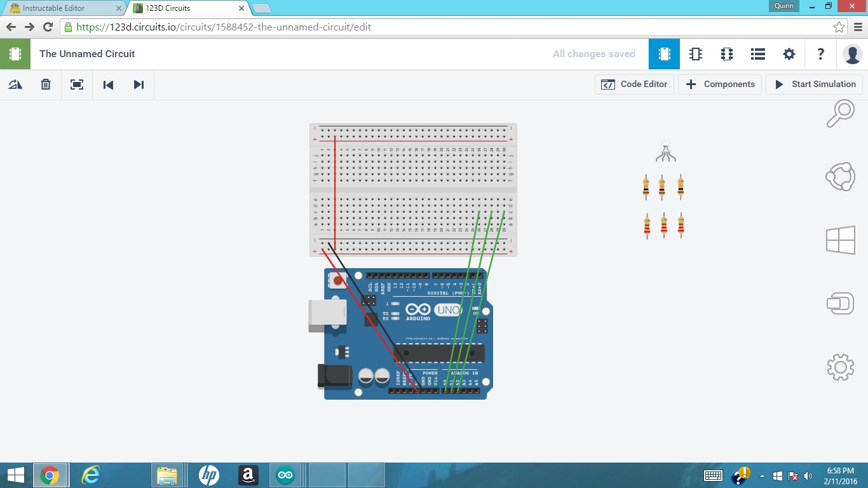This screenshot has height=488, width=868.
Task: Open File Explorer from taskbar
Action: [167, 475]
